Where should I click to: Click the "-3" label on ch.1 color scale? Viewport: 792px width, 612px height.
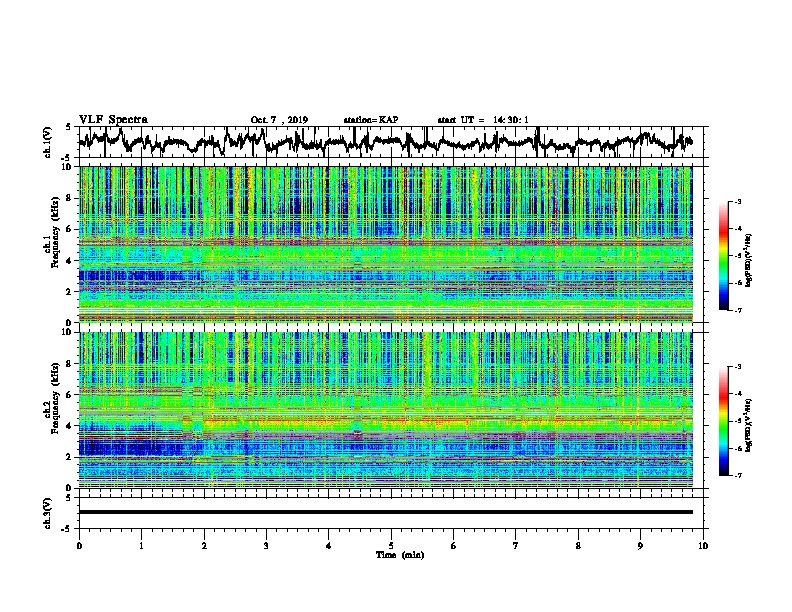coord(738,202)
